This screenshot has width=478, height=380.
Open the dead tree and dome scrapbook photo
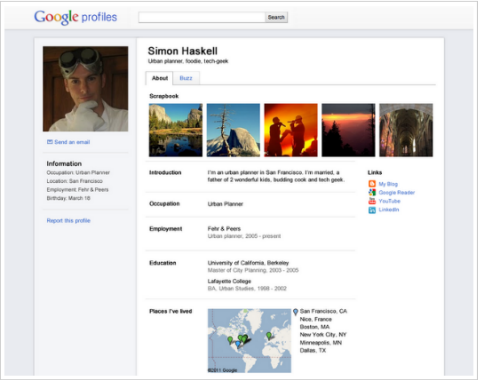(x=233, y=130)
